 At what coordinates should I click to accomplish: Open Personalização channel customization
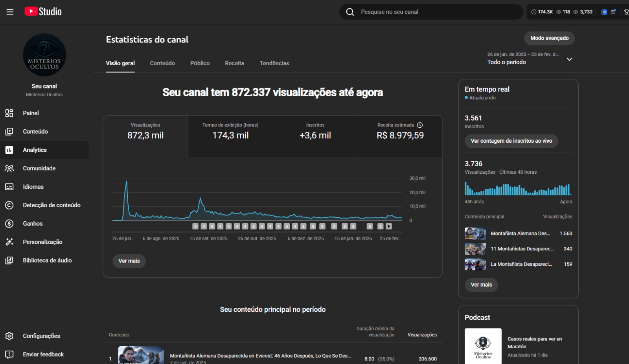click(42, 242)
